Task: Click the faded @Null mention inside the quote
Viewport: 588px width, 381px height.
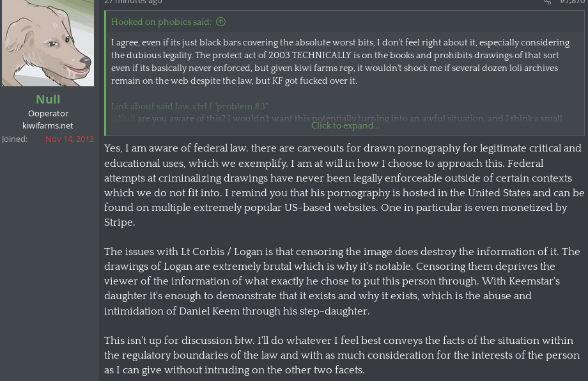Action: pos(123,118)
